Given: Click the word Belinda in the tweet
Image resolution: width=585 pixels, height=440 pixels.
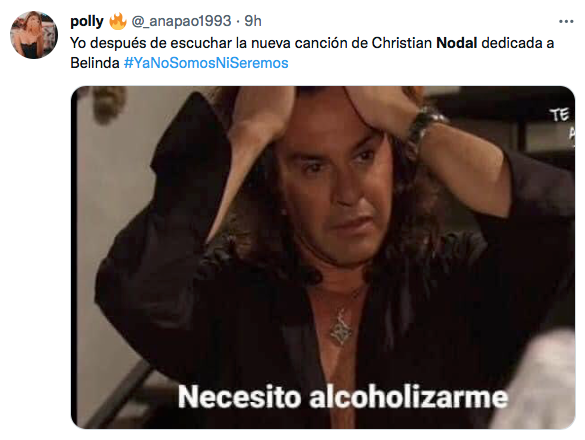Looking at the screenshot, I should [x=95, y=63].
